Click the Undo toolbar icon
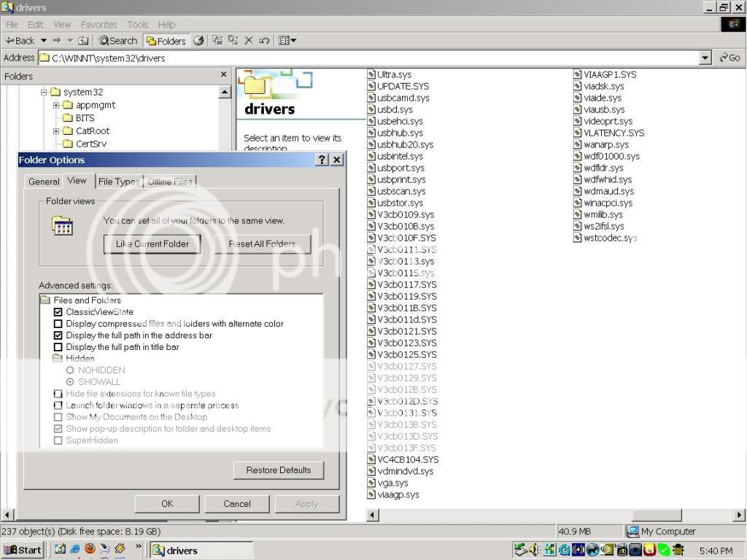747x560 pixels. click(264, 41)
